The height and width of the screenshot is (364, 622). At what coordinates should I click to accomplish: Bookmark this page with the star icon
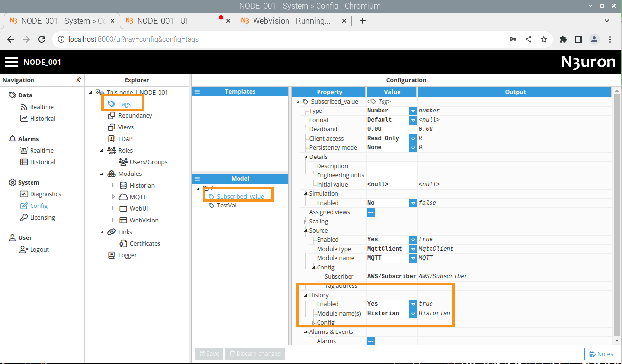point(544,39)
